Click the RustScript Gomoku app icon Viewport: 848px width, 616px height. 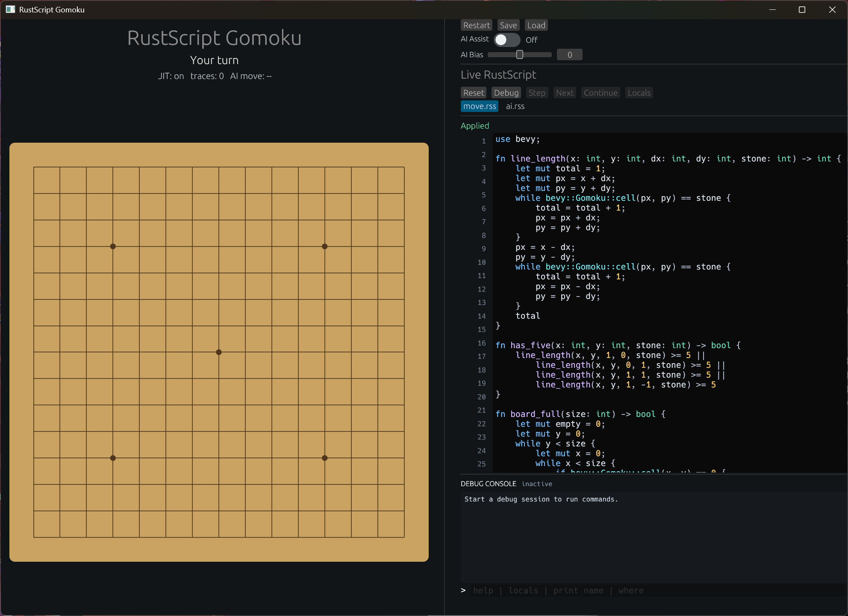(x=10, y=9)
